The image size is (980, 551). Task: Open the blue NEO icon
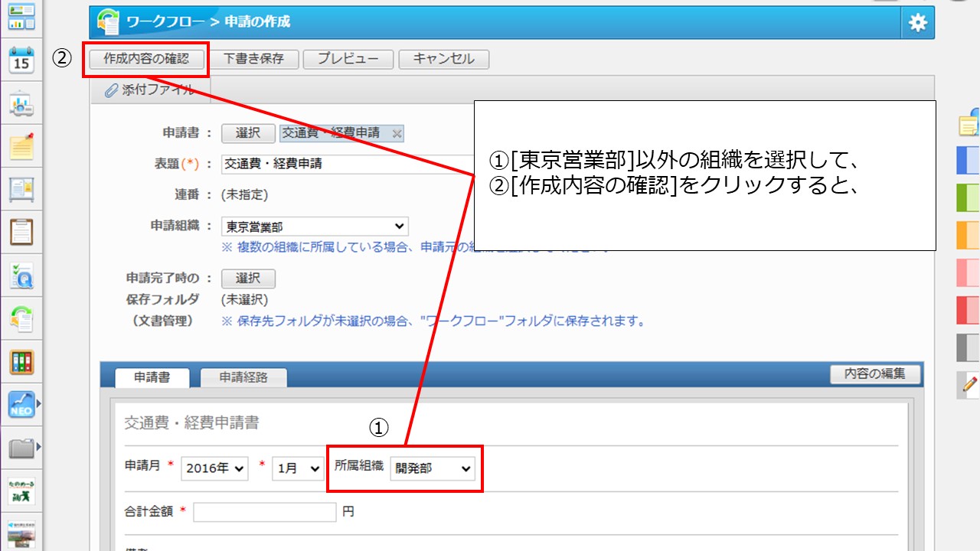(x=21, y=405)
